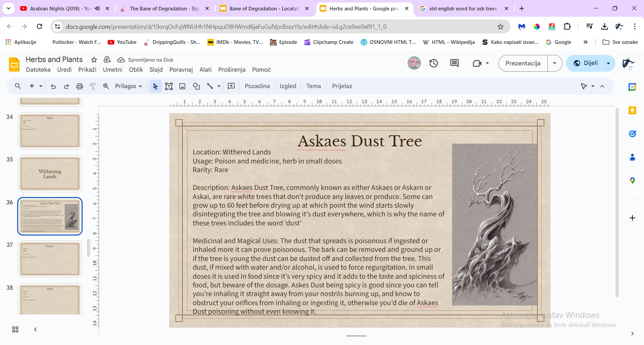This screenshot has height=345, width=644.
Task: Hide the menus with collapse chevron
Action: [602, 86]
